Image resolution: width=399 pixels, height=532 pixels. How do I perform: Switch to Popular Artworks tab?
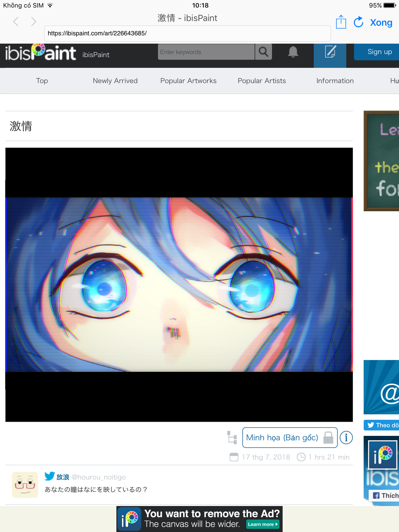[188, 81]
